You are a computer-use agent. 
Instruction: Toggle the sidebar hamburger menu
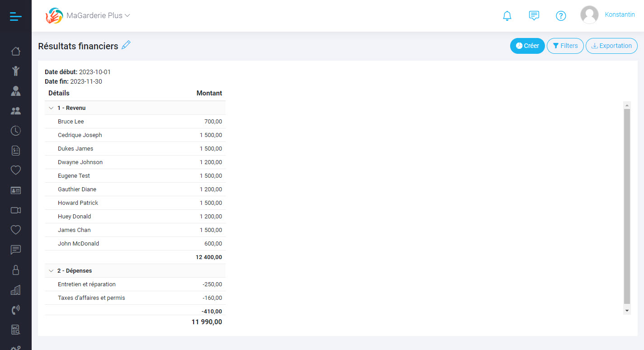(15, 16)
